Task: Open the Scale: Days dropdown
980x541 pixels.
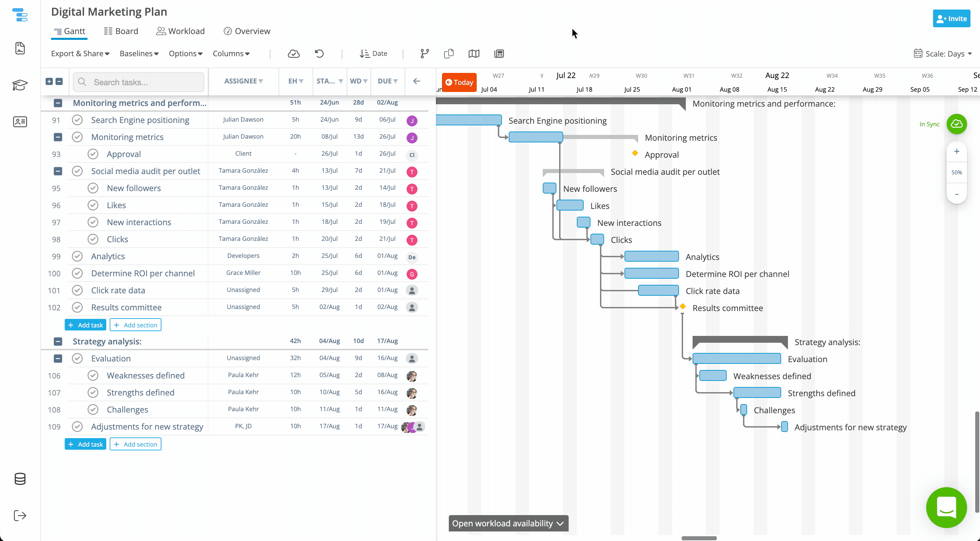Action: pyautogui.click(x=943, y=54)
